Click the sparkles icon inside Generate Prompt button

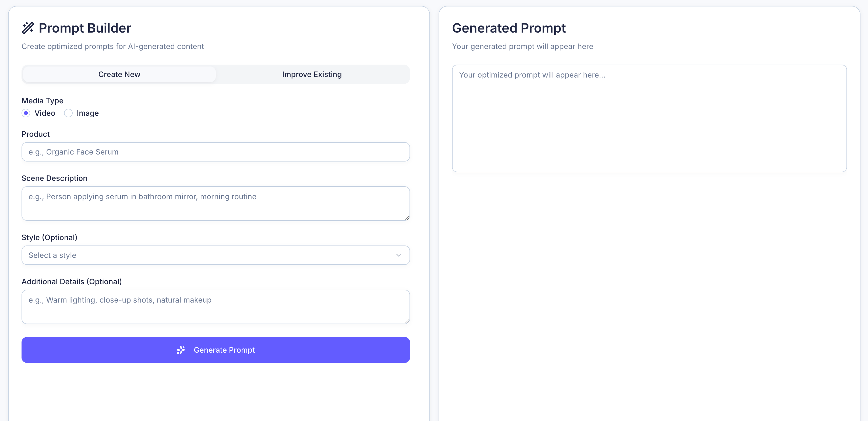pos(181,350)
